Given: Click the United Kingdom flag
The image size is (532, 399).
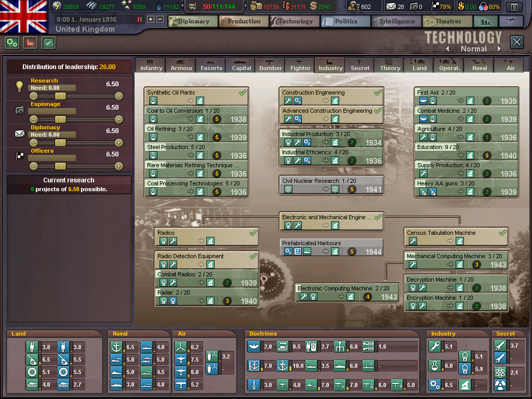Looking at the screenshot, I should click(x=24, y=16).
